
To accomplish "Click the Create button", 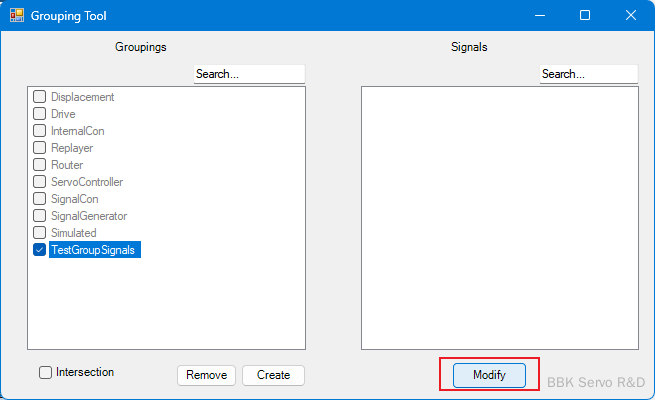I will 273,375.
